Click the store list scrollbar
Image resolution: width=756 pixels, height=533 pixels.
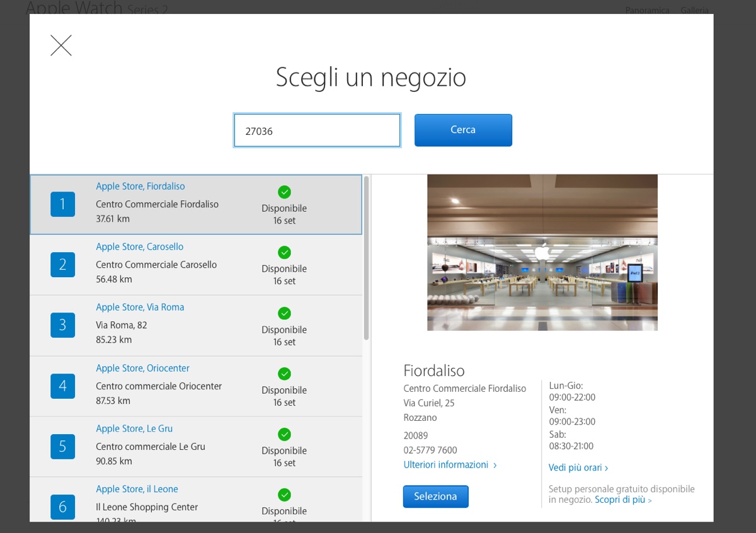[x=367, y=258]
